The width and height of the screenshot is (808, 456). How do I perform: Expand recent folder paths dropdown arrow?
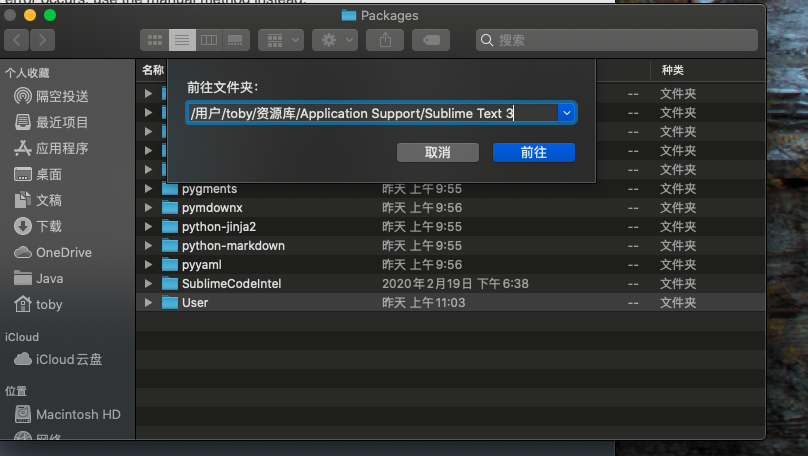point(566,113)
